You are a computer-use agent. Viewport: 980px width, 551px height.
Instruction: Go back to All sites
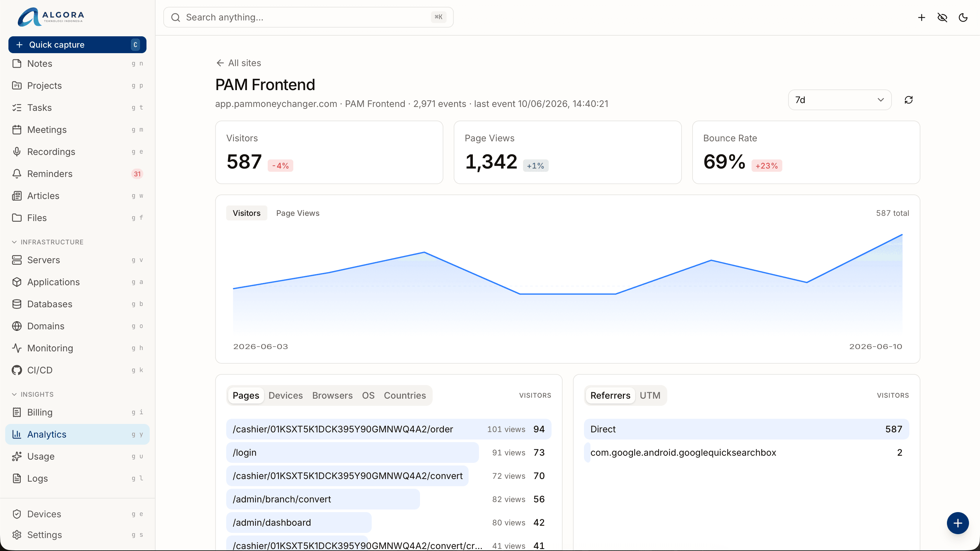click(239, 63)
